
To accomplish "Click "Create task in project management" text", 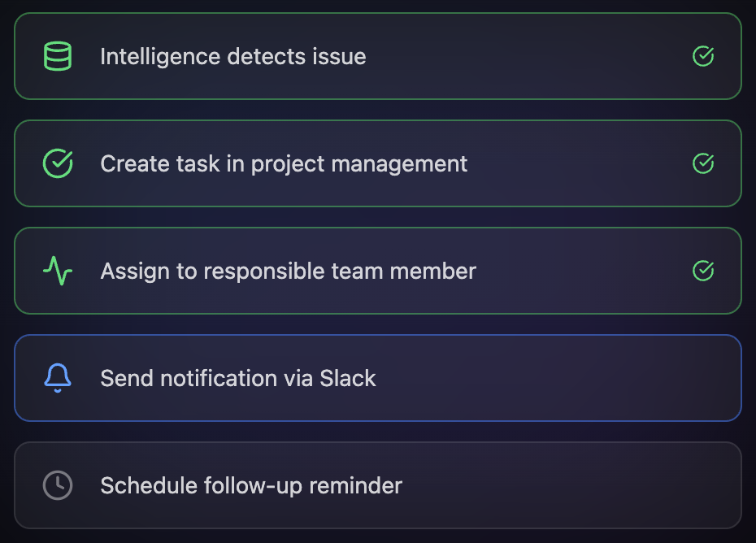I will (x=284, y=164).
